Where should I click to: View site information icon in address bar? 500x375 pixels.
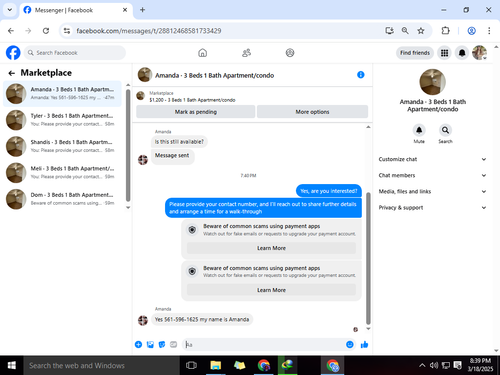(67, 31)
